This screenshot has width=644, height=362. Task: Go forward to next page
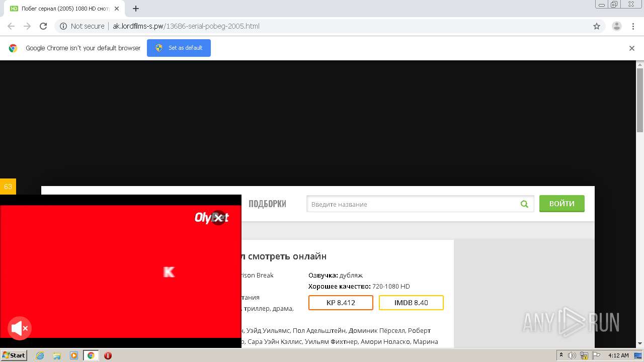click(27, 26)
